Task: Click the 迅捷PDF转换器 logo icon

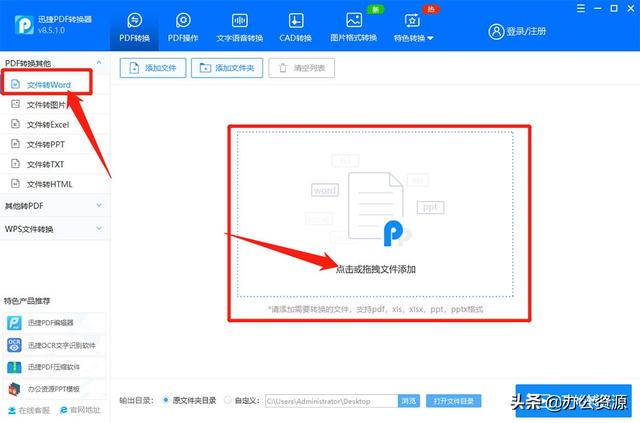Action: tap(24, 25)
